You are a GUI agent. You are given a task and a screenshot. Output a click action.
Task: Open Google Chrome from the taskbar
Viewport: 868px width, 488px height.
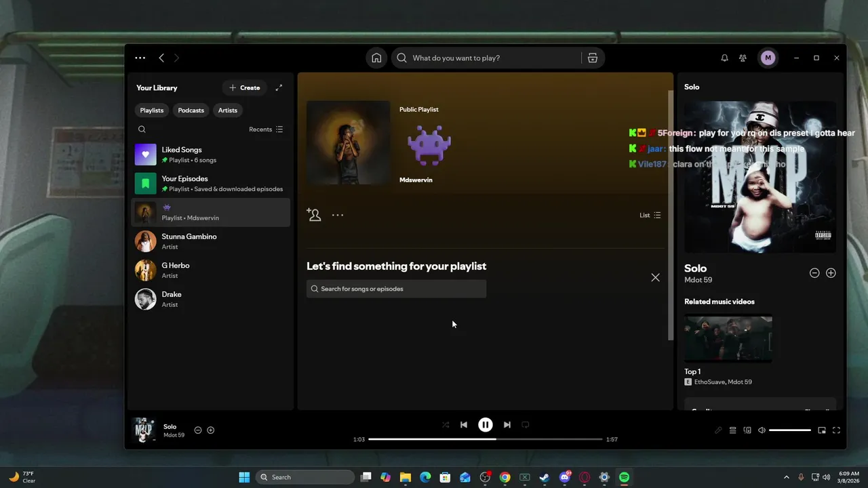505,477
